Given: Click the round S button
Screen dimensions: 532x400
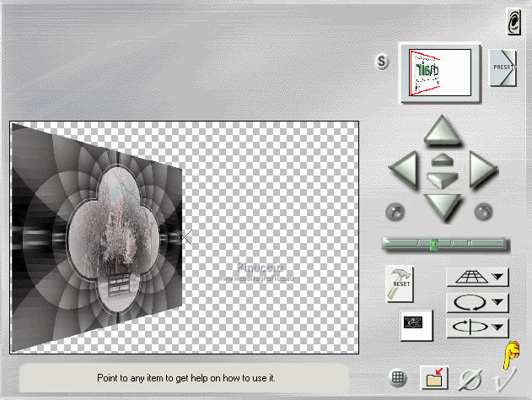Looking at the screenshot, I should 382,62.
